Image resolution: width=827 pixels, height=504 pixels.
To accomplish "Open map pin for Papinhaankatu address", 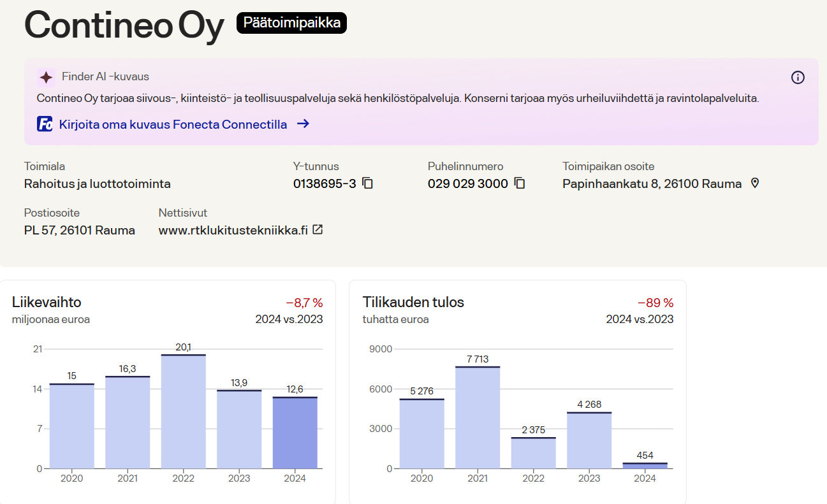I will pos(755,184).
